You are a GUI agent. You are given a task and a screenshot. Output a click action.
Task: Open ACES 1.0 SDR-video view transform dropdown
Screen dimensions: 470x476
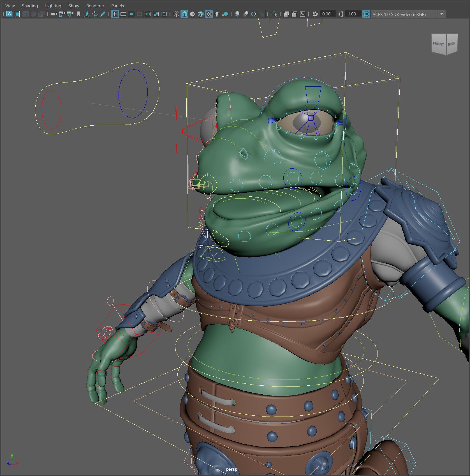tap(408, 14)
